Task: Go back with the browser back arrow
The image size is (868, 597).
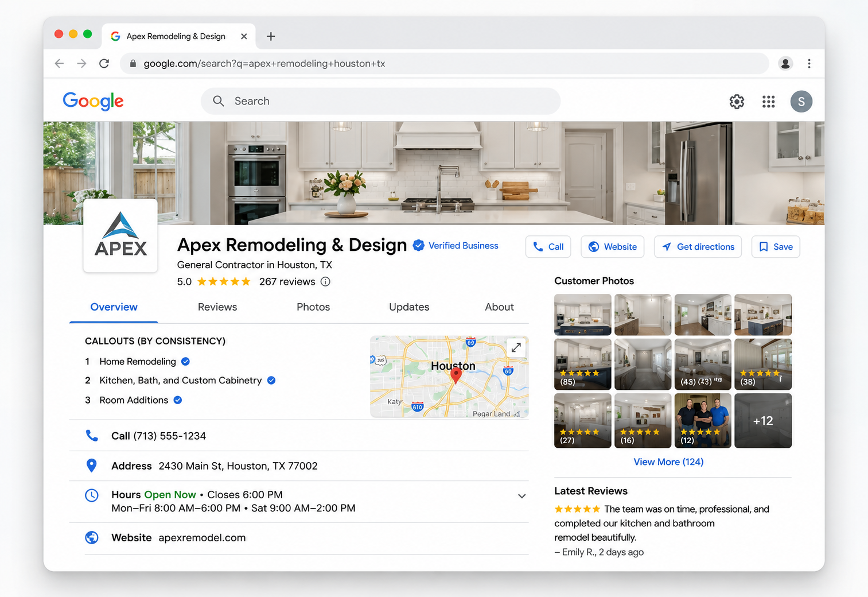Action: pyautogui.click(x=59, y=64)
